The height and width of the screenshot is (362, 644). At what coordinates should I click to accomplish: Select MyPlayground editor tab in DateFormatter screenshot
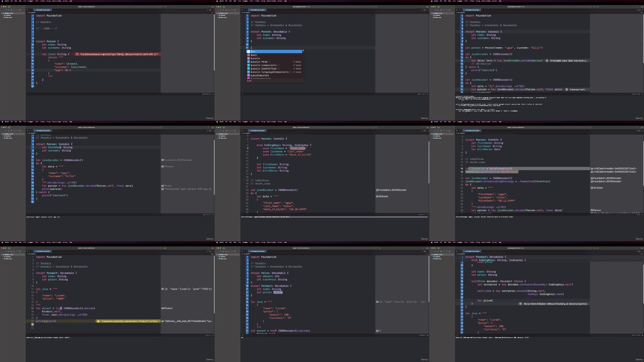pos(472,131)
